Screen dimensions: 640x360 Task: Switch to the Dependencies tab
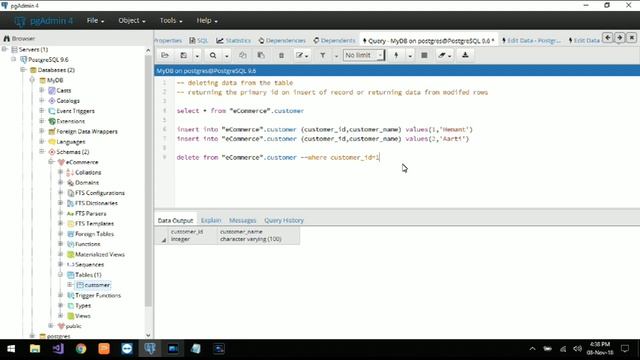point(282,40)
